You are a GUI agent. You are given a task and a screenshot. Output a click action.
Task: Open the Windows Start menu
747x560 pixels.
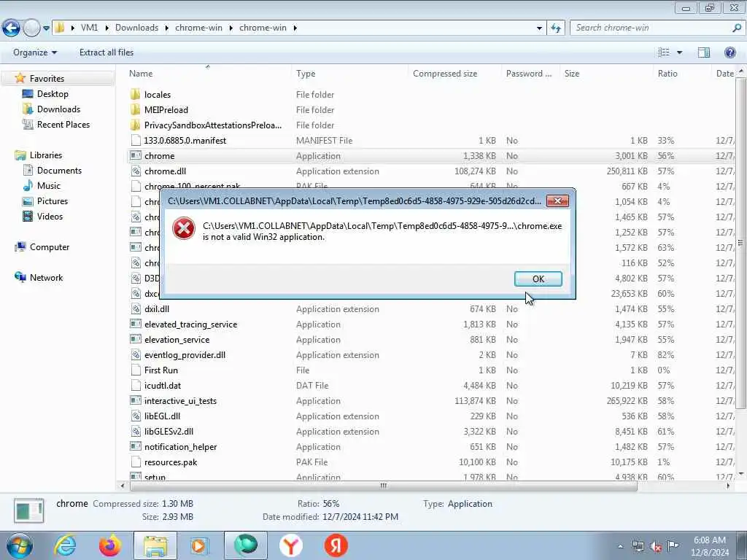coord(20,545)
